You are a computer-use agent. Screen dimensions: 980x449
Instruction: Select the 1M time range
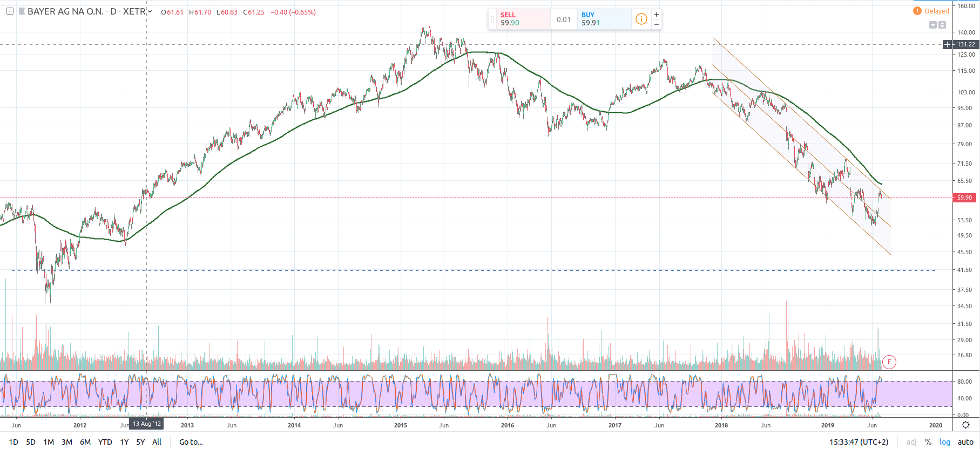tap(49, 442)
